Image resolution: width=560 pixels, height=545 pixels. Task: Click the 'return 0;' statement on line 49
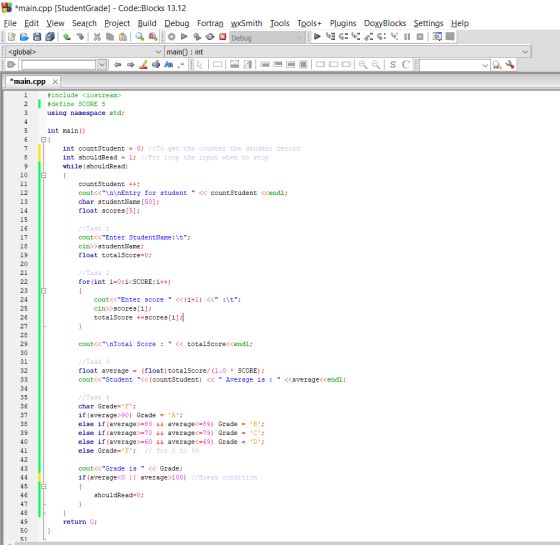[80, 522]
